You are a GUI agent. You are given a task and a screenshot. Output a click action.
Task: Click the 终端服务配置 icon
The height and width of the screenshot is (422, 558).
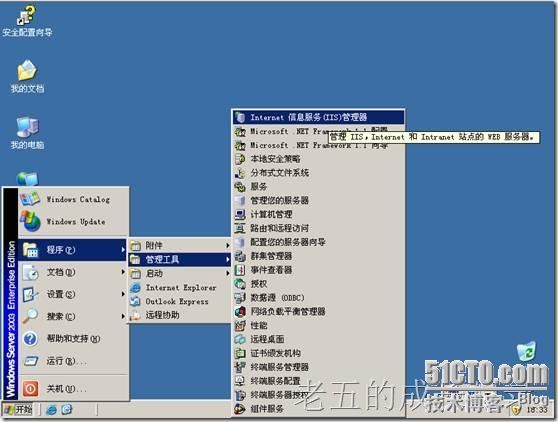click(240, 381)
